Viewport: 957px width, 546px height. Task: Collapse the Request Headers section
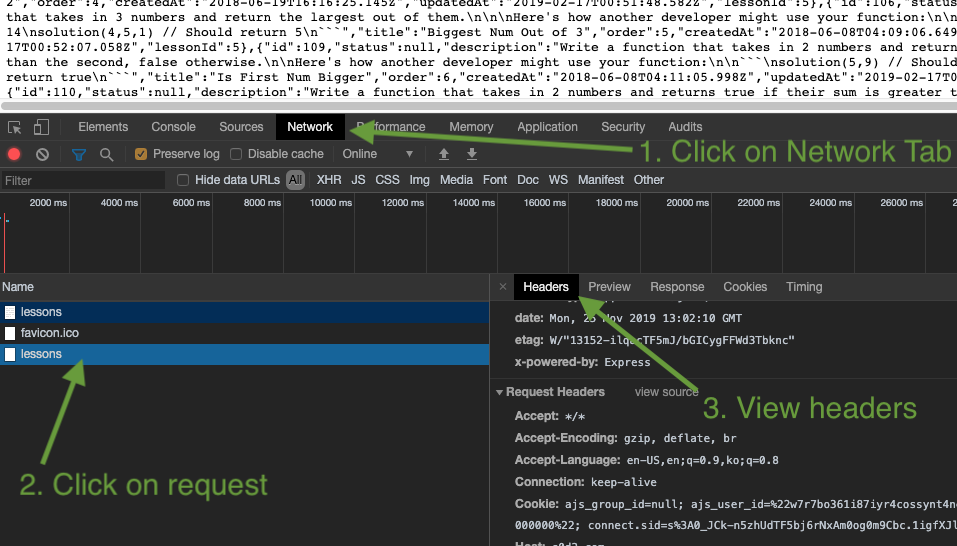tap(499, 392)
